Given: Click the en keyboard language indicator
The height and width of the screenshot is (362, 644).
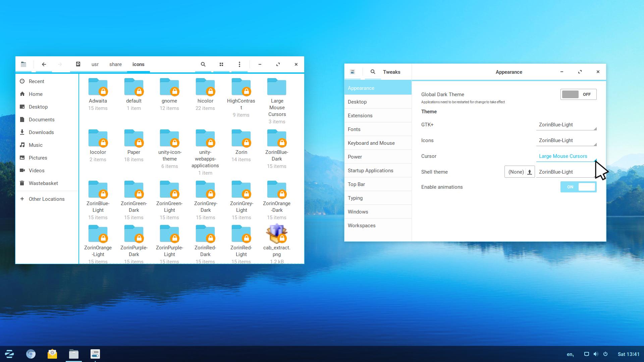Looking at the screenshot, I should pos(570,354).
